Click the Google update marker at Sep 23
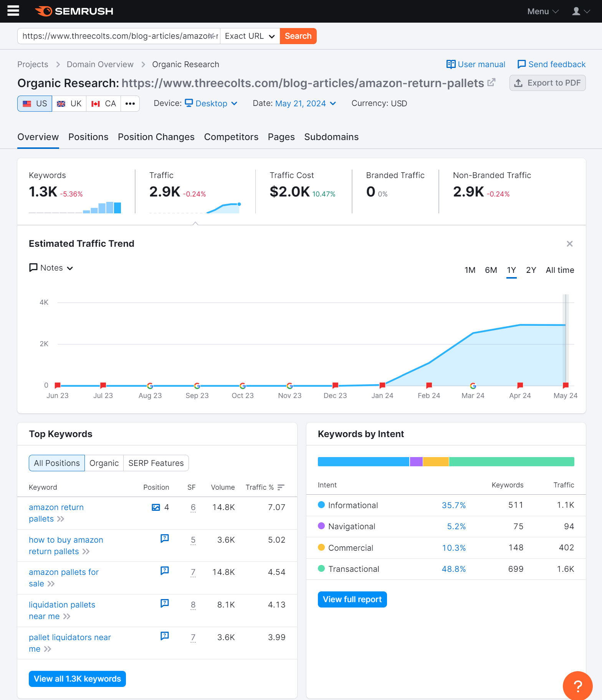 197,386
